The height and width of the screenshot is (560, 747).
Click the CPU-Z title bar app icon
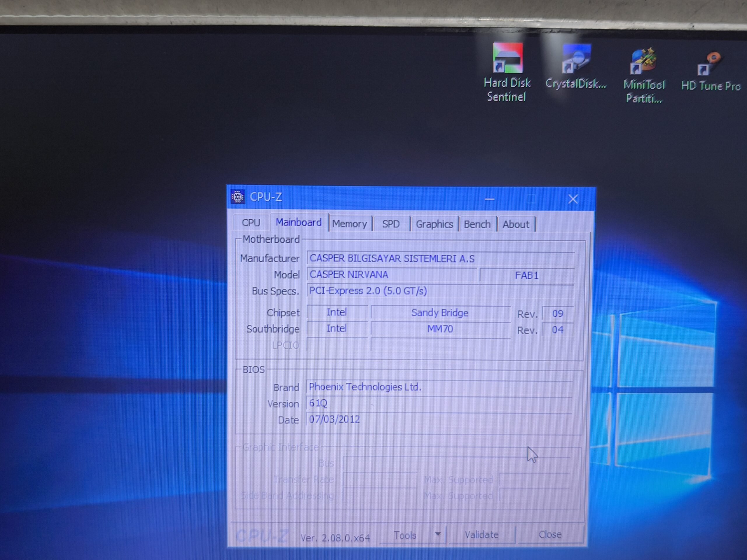(238, 197)
